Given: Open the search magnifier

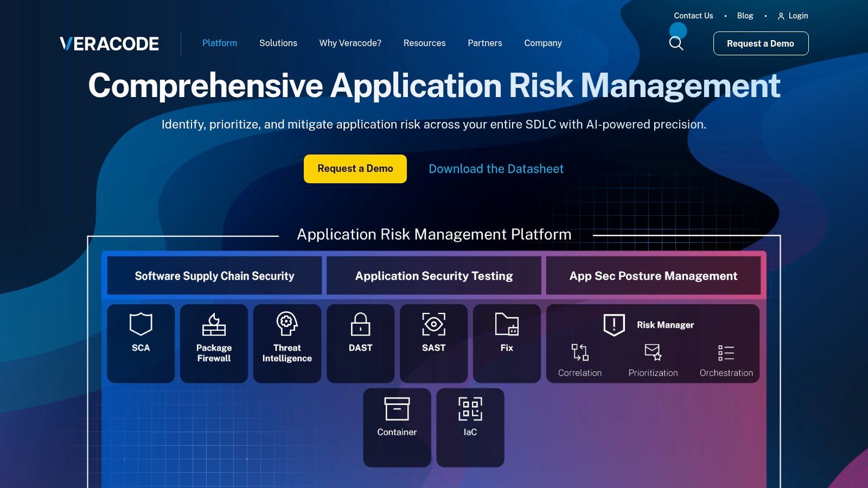Looking at the screenshot, I should tap(676, 43).
